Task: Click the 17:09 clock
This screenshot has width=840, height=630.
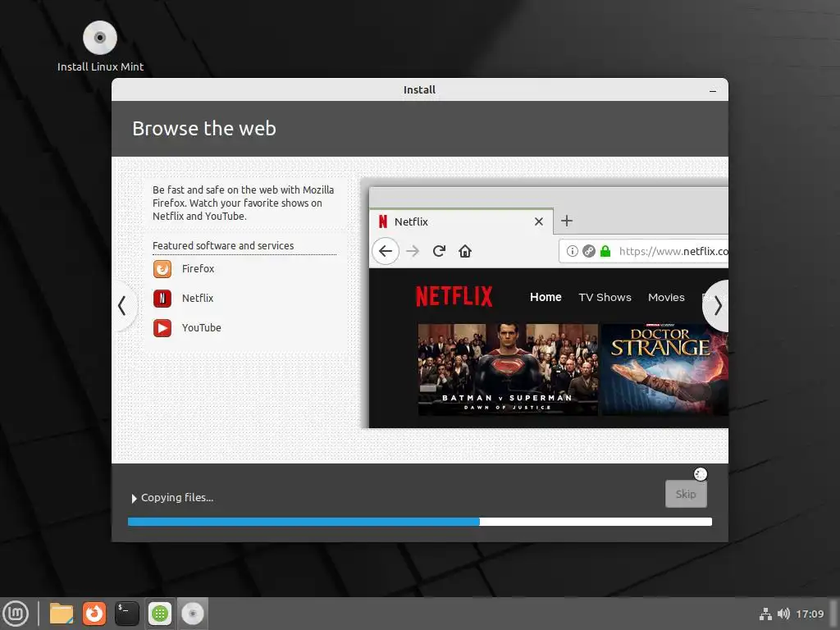Action: (x=810, y=614)
